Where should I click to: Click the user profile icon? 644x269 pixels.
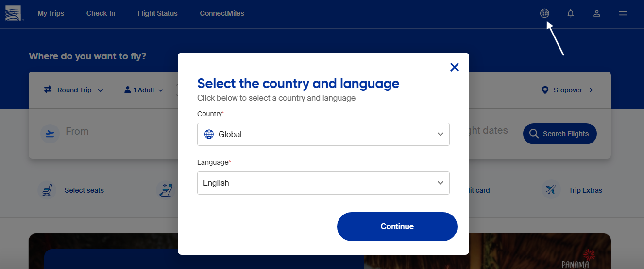click(x=597, y=13)
